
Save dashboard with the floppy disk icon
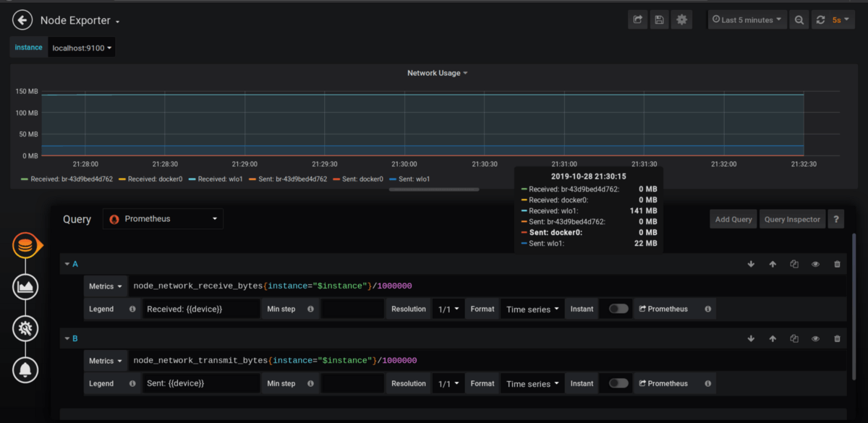pyautogui.click(x=659, y=20)
